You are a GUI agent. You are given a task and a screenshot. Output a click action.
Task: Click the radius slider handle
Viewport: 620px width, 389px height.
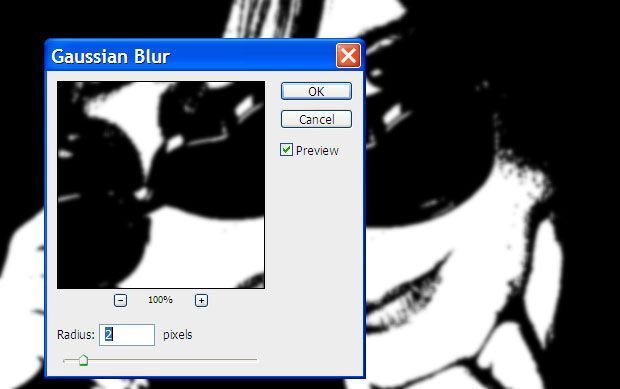click(83, 360)
